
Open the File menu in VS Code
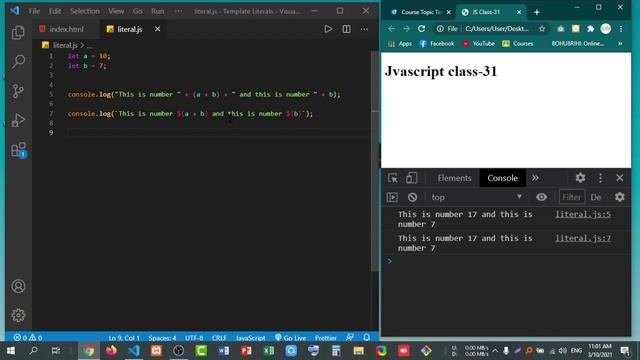[34, 11]
